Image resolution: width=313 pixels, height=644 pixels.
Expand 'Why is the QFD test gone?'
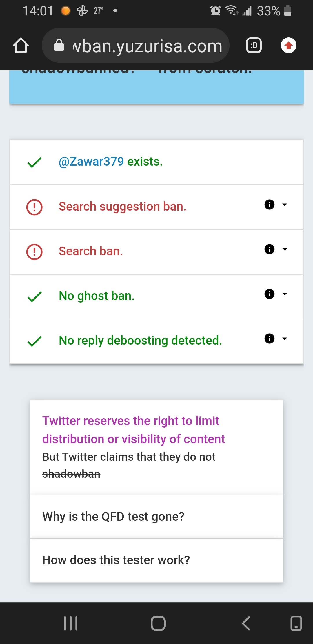(x=156, y=517)
